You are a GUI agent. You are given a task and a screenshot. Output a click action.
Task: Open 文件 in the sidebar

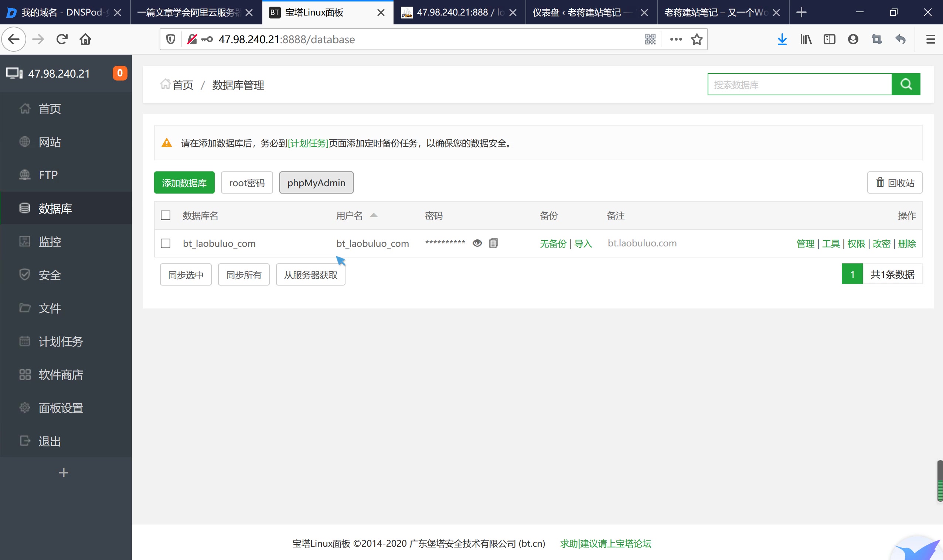[x=66, y=308]
